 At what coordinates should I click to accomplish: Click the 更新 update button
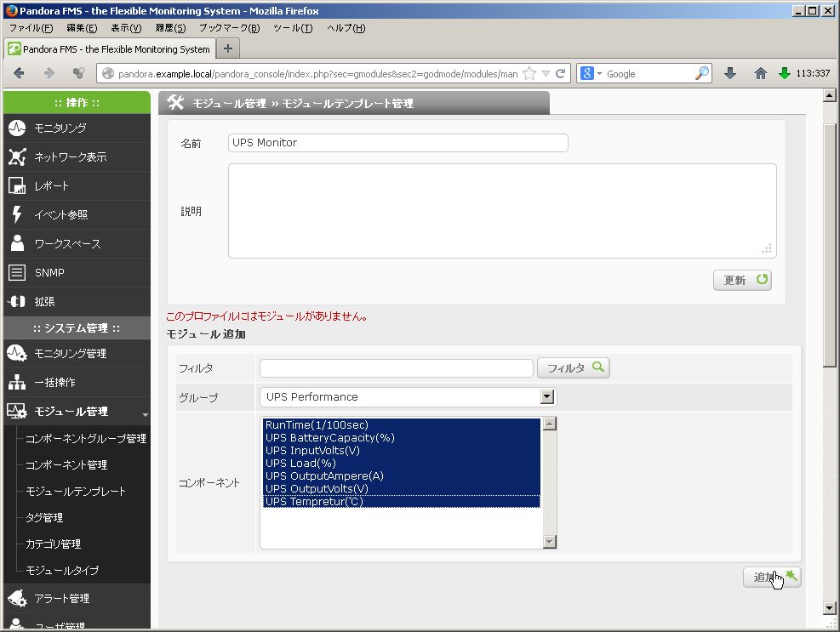click(742, 280)
